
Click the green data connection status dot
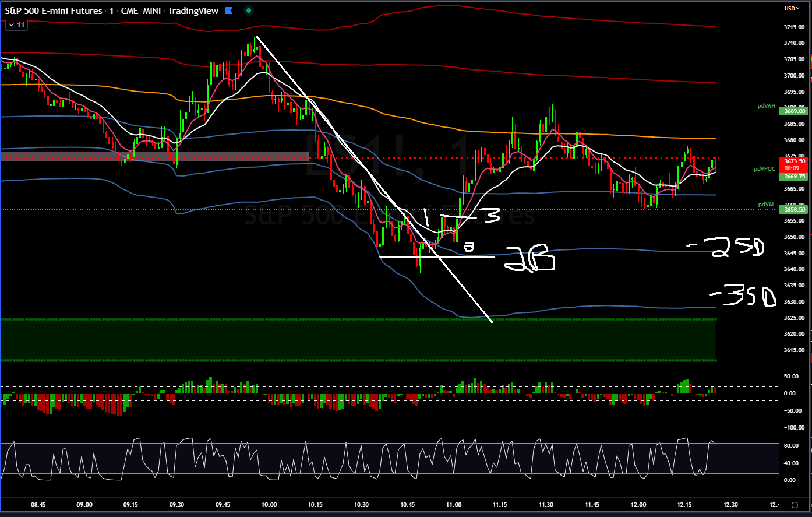248,10
